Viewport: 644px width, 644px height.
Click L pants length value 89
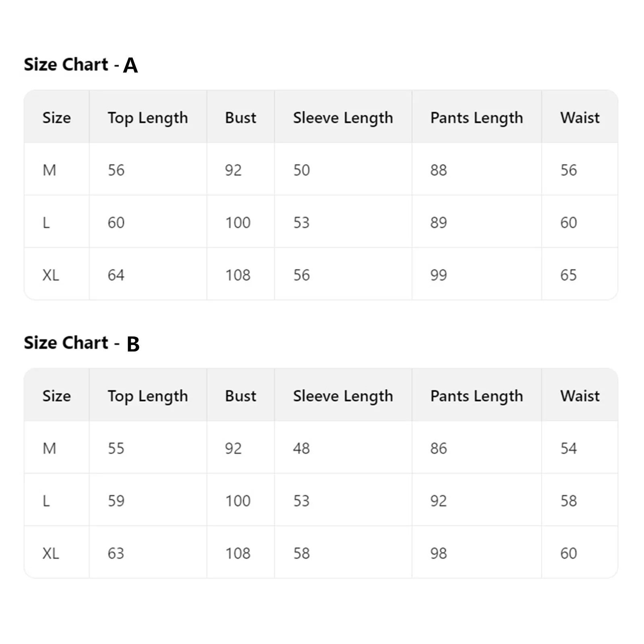(x=438, y=223)
